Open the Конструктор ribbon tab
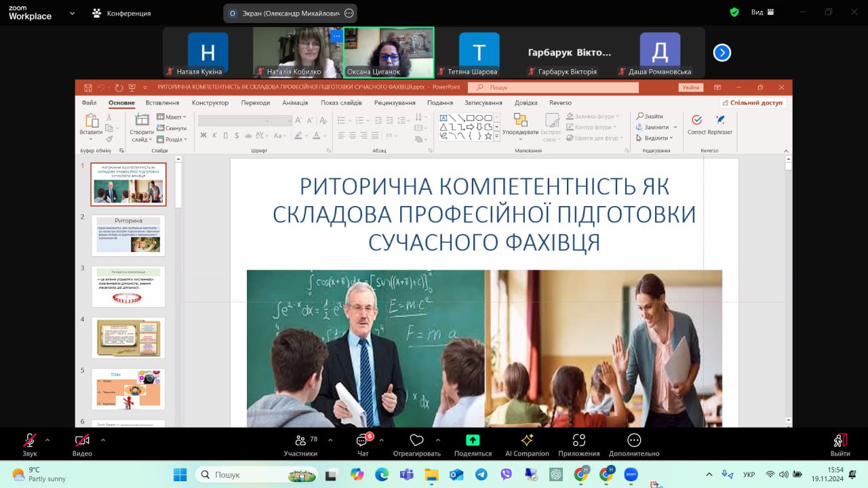 [210, 103]
